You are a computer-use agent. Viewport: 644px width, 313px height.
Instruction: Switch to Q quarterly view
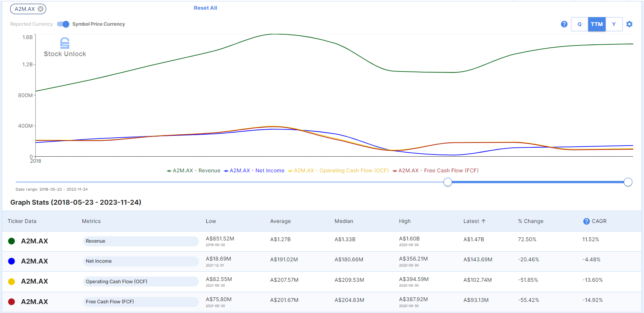580,24
